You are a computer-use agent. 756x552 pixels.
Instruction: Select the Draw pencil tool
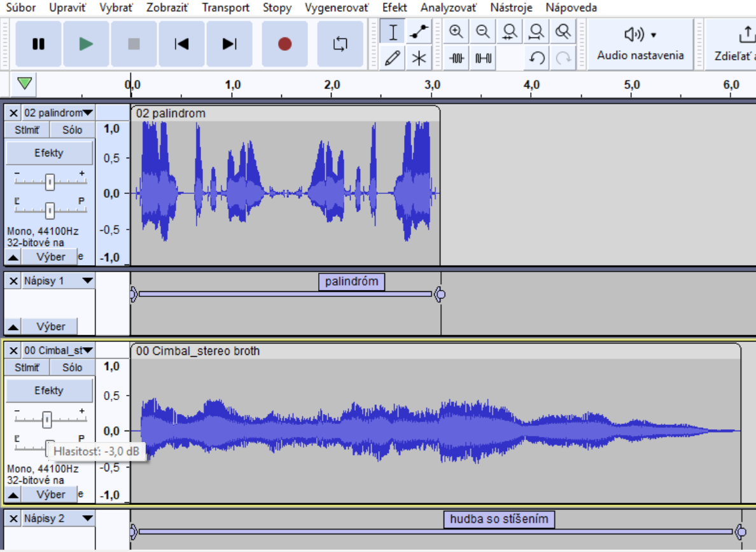click(x=393, y=59)
